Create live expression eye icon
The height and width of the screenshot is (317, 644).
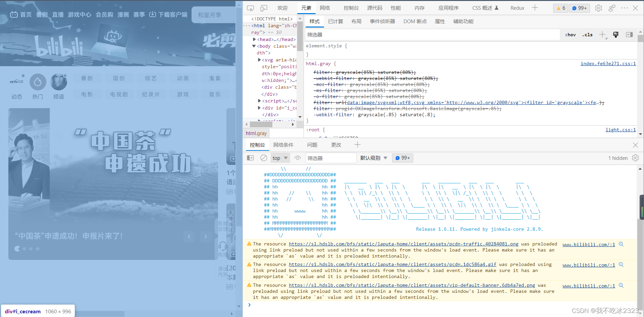pyautogui.click(x=298, y=158)
